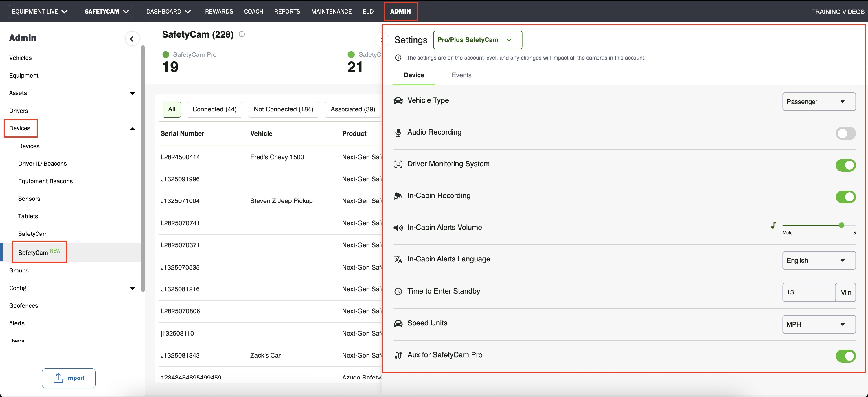Sort by the Serial Number column header
This screenshot has width=868, height=397.
point(182,133)
